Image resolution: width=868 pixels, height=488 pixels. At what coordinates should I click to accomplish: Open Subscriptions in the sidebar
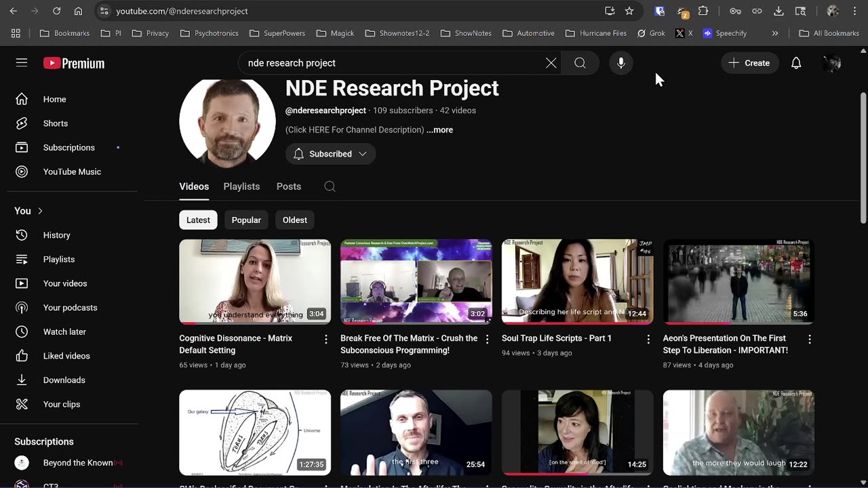pyautogui.click(x=71, y=148)
